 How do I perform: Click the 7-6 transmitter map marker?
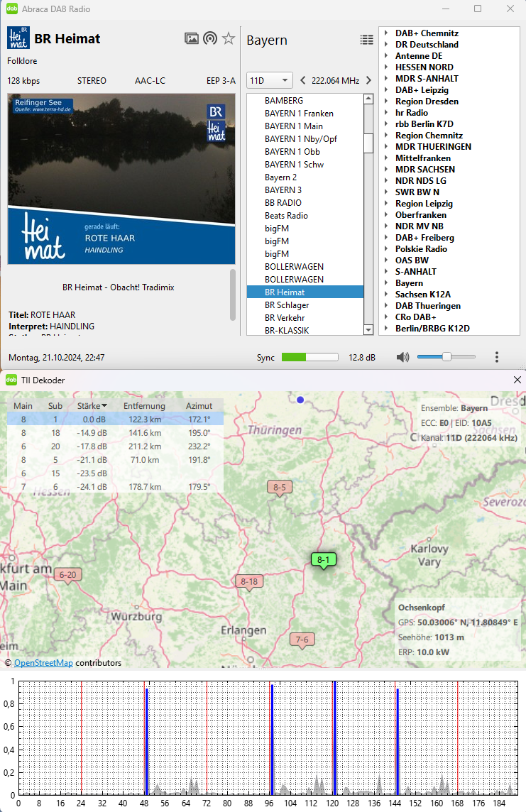302,641
